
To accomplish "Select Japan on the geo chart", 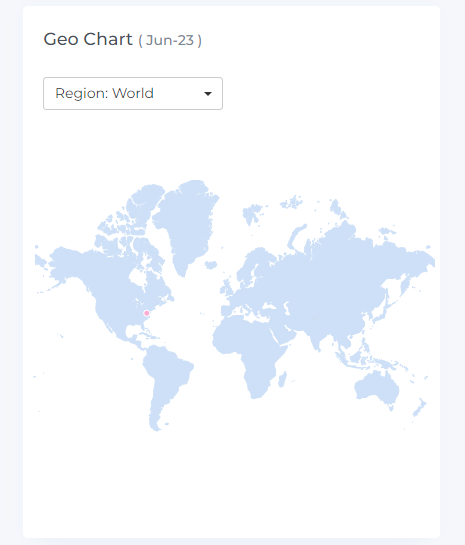I will click(380, 315).
